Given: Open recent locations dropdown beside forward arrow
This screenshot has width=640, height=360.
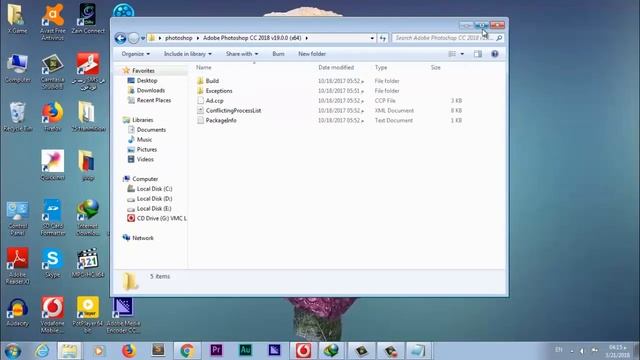Looking at the screenshot, I should pyautogui.click(x=143, y=38).
